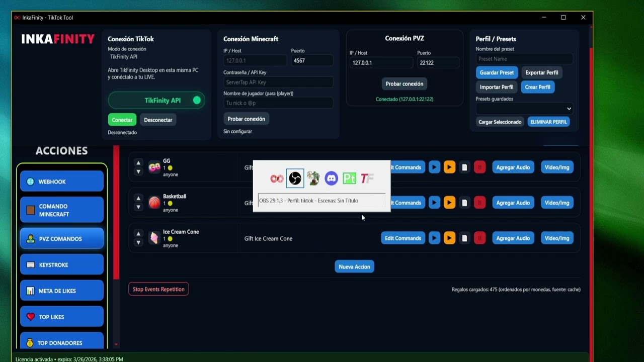The image size is (644, 362).
Task: Click the Basketball gift icon
Action: (154, 203)
